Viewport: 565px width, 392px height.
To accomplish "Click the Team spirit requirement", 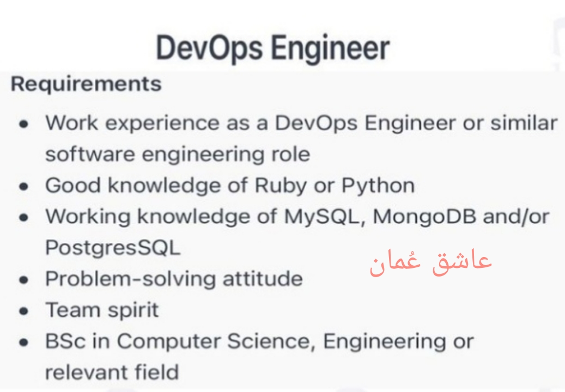I will (102, 310).
